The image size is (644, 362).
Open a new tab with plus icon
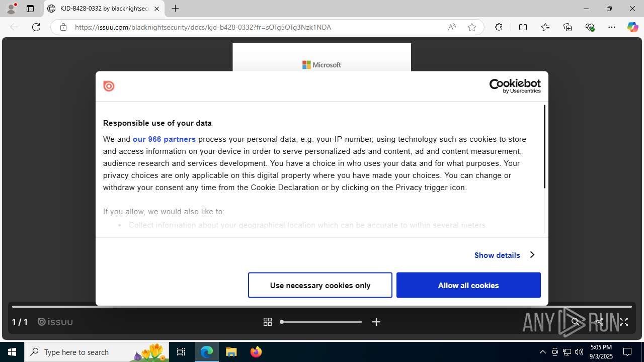pos(175,9)
